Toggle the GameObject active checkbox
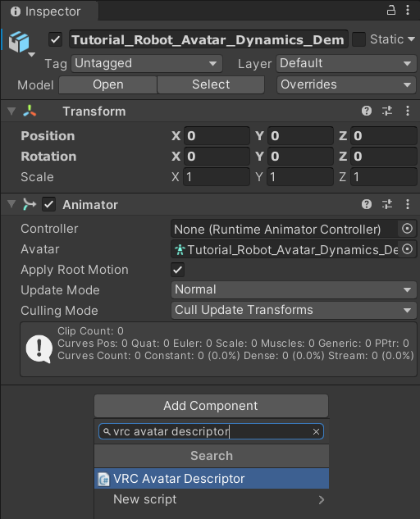This screenshot has height=519, width=420. (55, 39)
